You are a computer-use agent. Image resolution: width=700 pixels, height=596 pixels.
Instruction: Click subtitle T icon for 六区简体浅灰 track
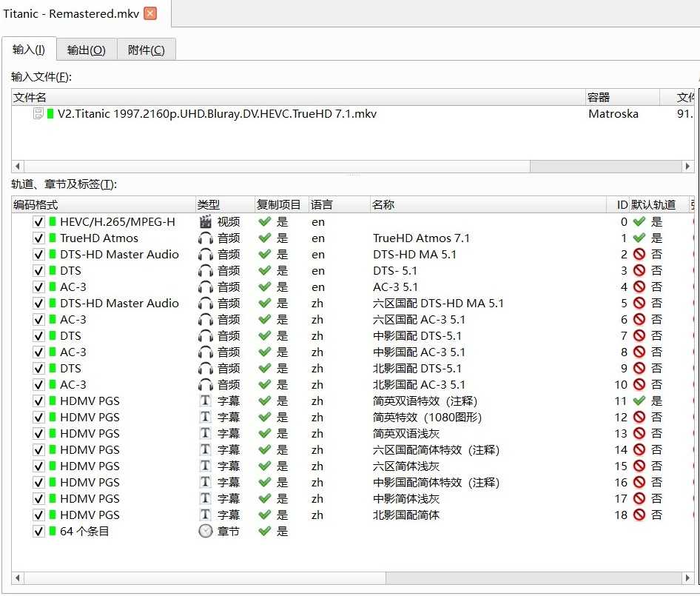tap(206, 466)
